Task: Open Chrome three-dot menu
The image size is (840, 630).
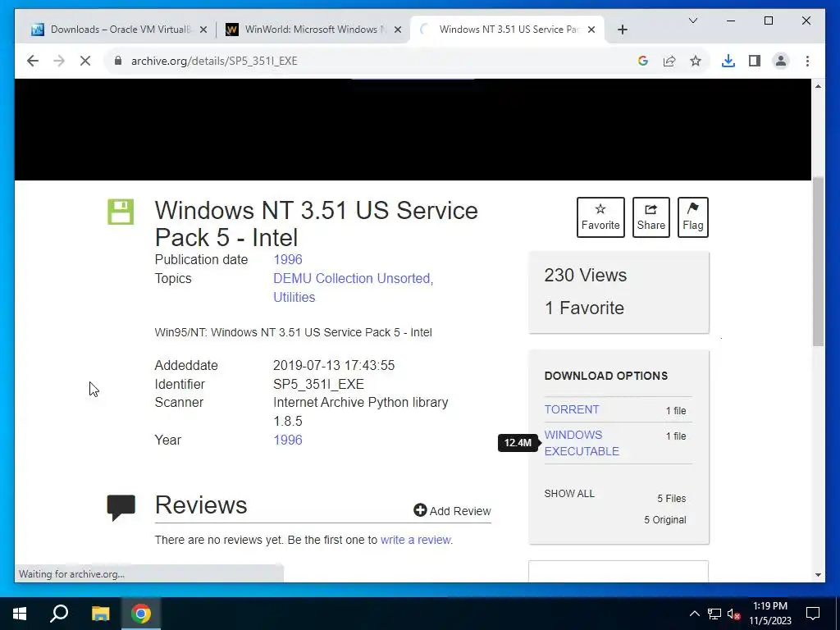Action: [807, 61]
